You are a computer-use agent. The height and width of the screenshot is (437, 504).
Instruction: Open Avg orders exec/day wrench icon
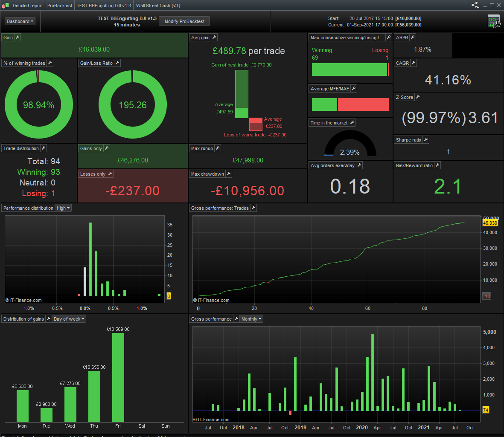point(359,165)
